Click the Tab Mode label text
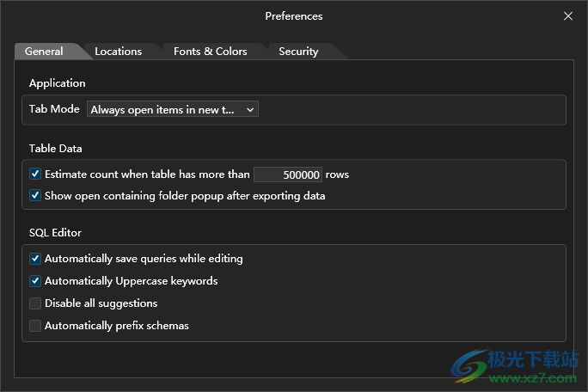The image size is (588, 392). (54, 109)
